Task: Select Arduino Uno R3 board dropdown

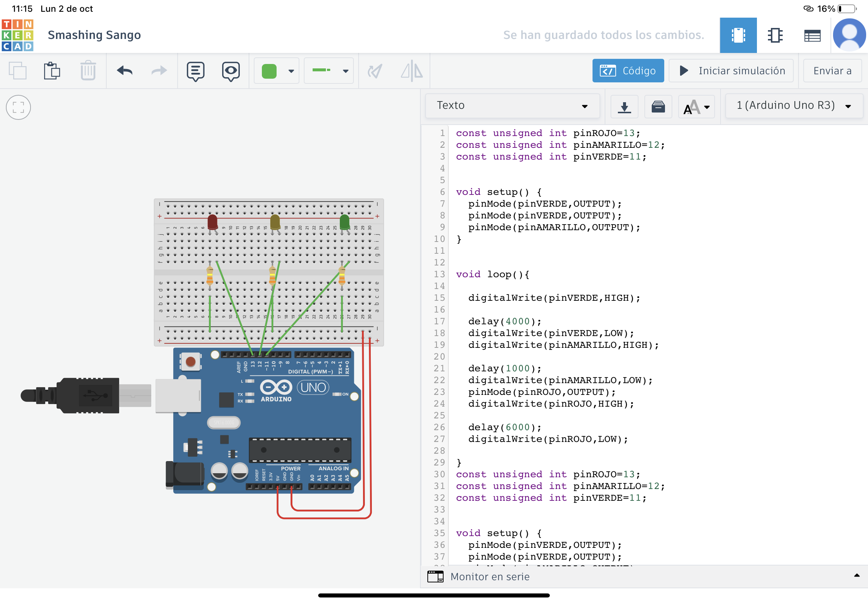Action: point(794,106)
